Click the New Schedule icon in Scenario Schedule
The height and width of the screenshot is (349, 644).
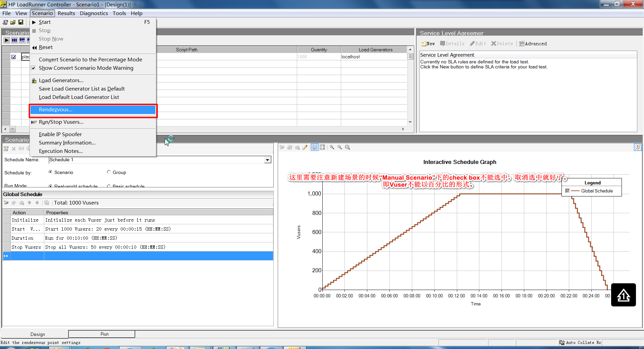pos(6,149)
